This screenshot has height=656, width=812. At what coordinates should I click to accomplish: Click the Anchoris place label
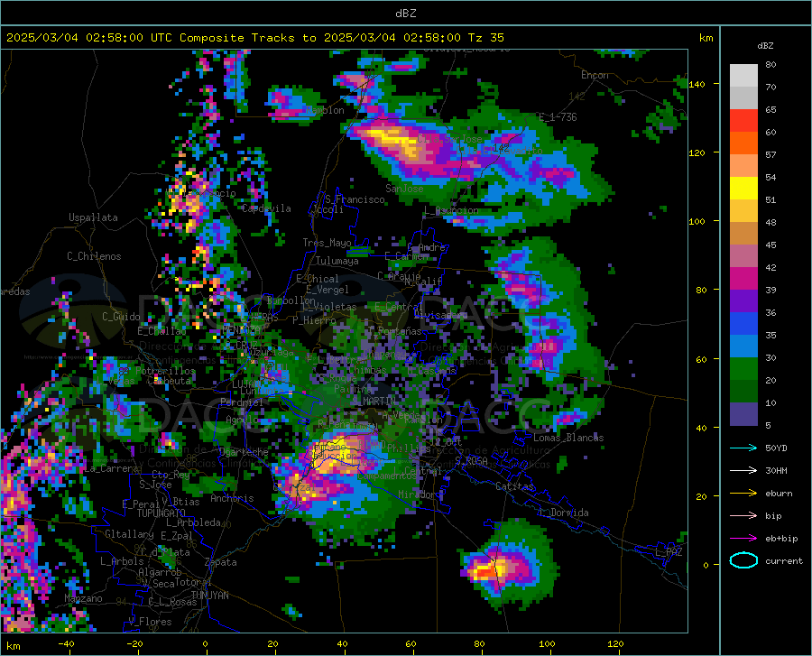(232, 499)
